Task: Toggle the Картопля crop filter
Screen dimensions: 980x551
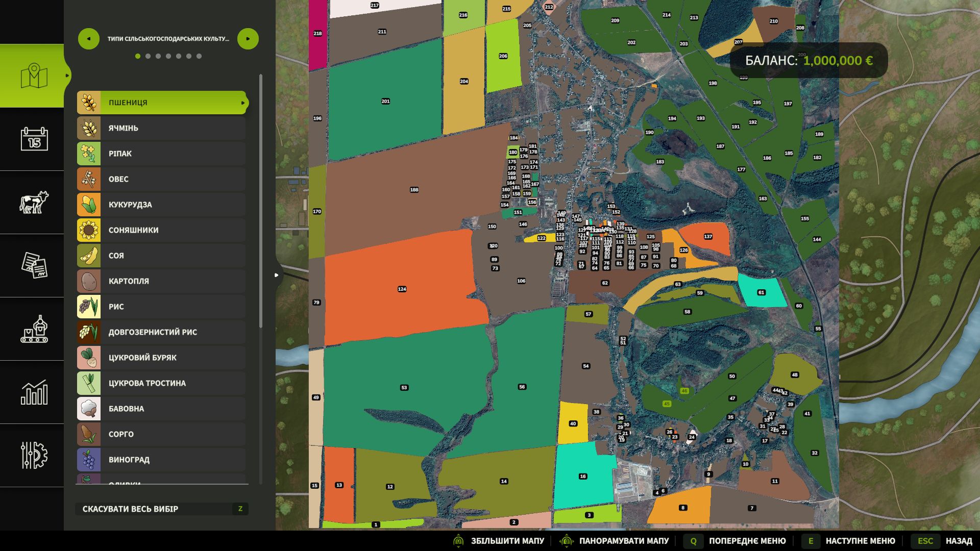Action: coord(162,281)
